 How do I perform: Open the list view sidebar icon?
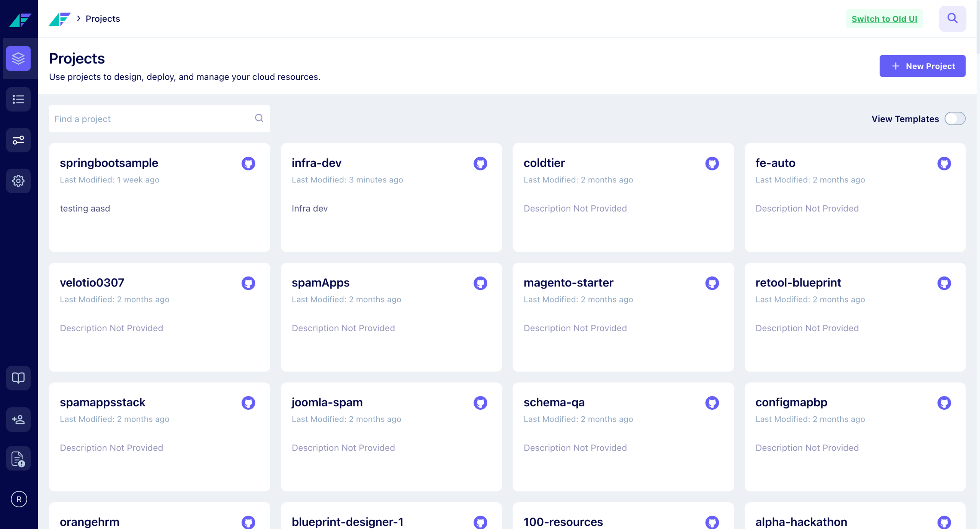click(18, 99)
